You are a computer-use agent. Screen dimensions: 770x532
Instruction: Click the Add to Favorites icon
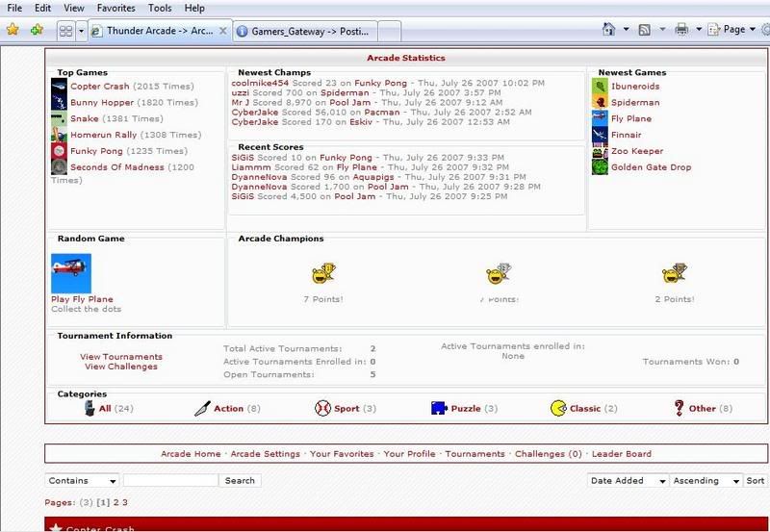coord(37,30)
